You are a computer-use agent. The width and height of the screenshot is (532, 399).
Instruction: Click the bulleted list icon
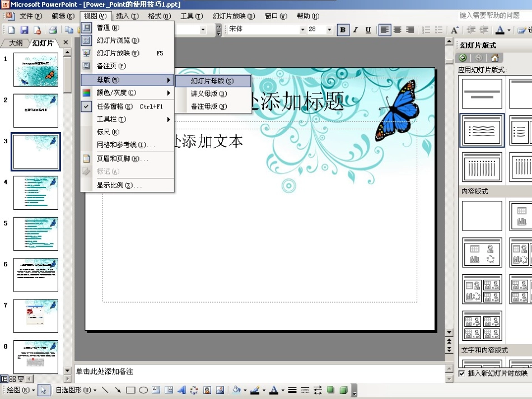point(438,30)
